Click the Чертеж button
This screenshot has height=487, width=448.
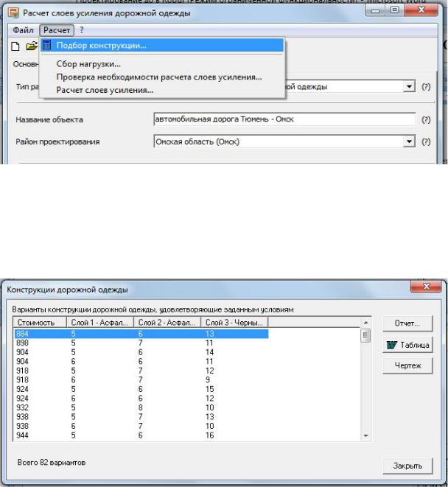point(407,365)
